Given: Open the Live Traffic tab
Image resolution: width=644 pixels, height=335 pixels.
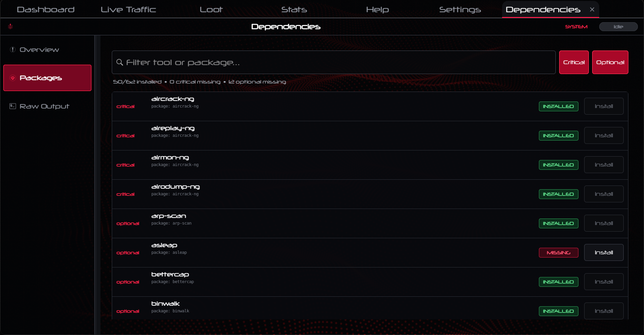Looking at the screenshot, I should 128,9.
